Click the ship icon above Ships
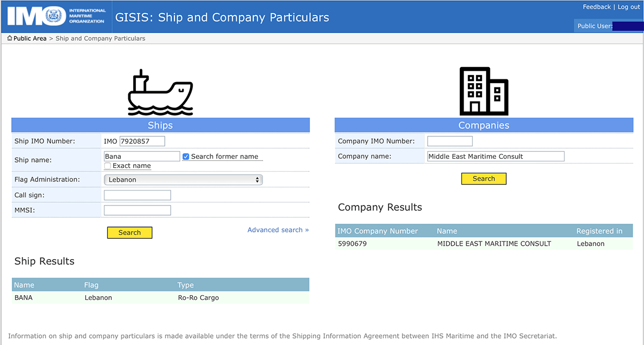Screen dimensions: 644x345 tap(160, 92)
